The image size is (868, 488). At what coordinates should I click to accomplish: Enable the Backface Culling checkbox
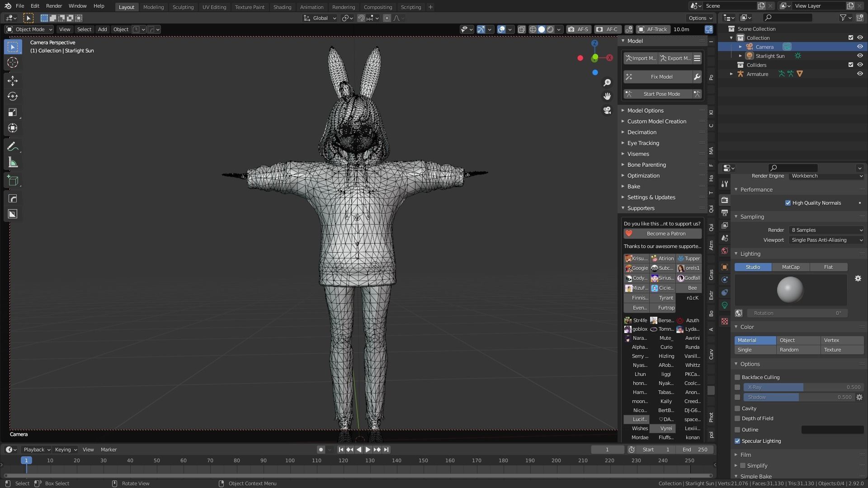point(737,377)
